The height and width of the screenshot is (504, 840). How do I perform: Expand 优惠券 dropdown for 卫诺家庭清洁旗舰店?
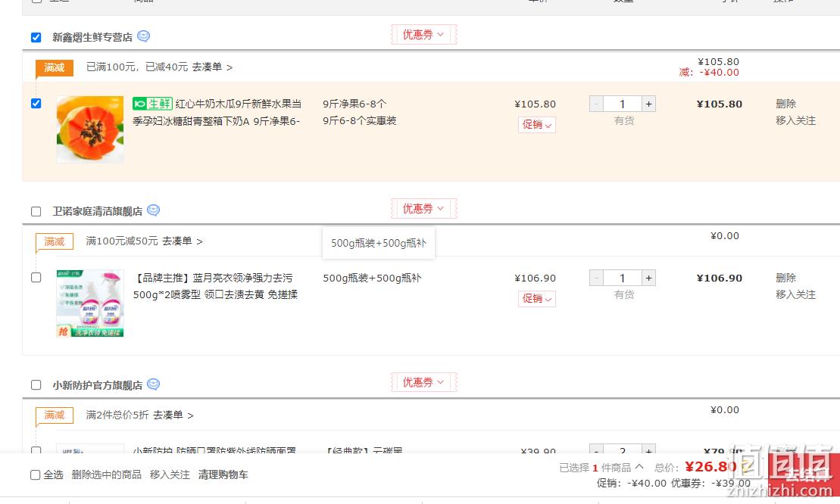pyautogui.click(x=423, y=209)
